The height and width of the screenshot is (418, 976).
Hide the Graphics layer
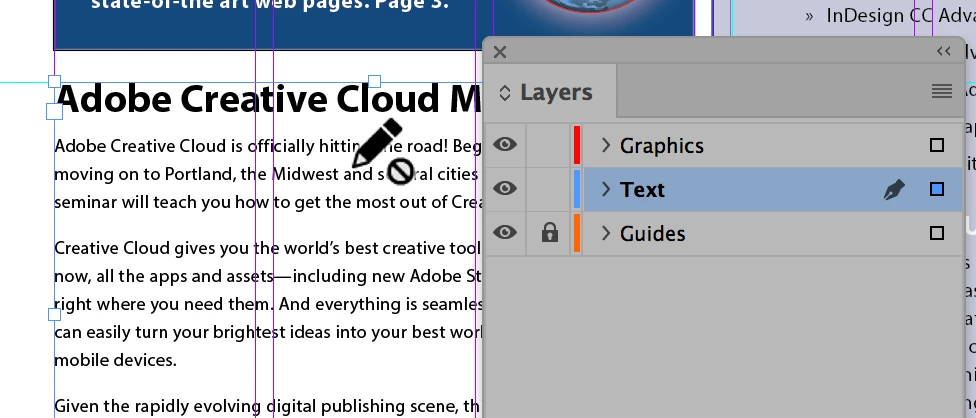point(505,145)
